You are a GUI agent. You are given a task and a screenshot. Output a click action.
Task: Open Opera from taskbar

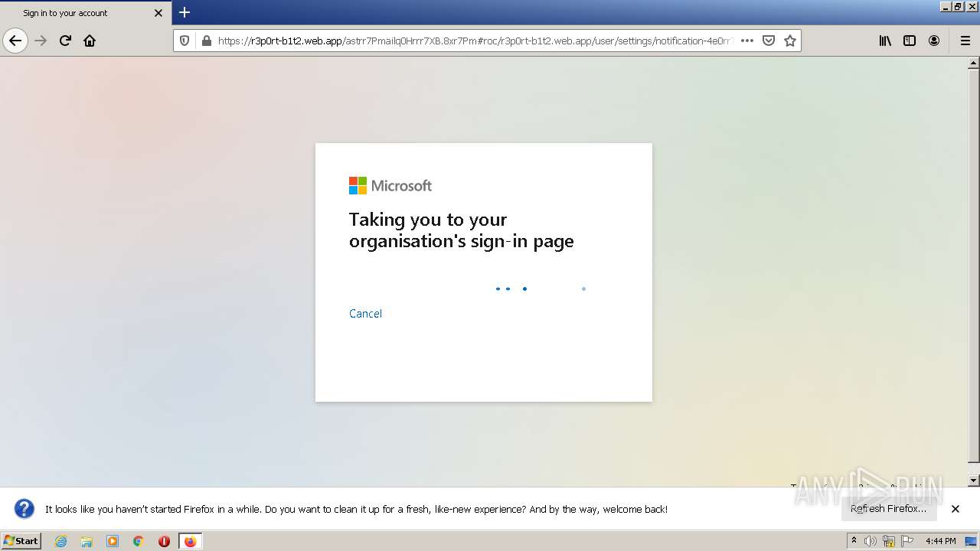164,541
